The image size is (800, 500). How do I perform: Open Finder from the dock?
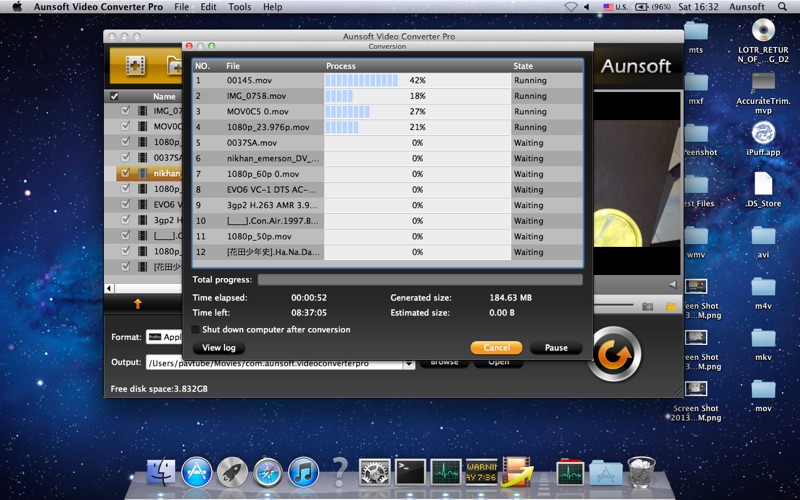[x=161, y=472]
